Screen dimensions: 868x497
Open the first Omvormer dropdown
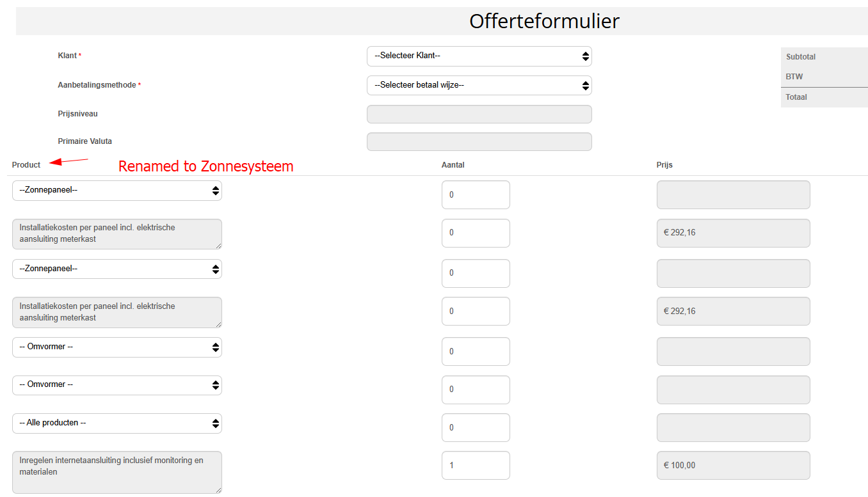pyautogui.click(x=117, y=347)
